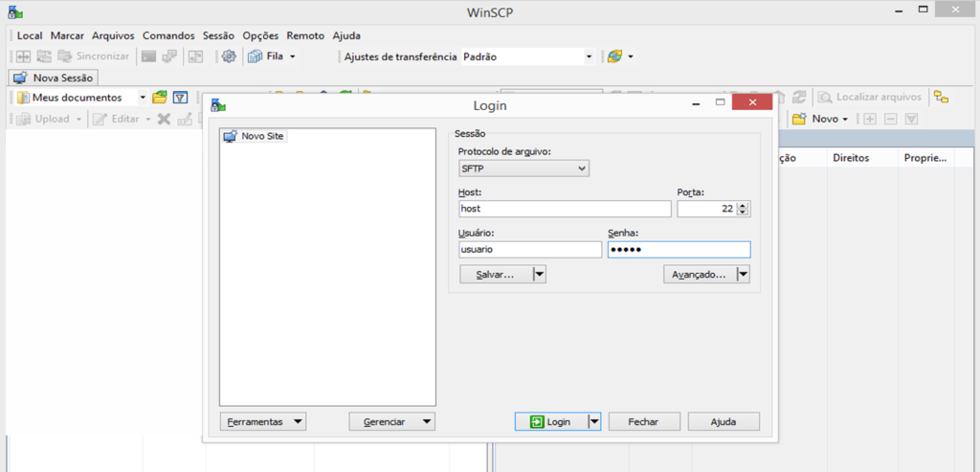Click the Novo Site computer icon

tap(230, 136)
